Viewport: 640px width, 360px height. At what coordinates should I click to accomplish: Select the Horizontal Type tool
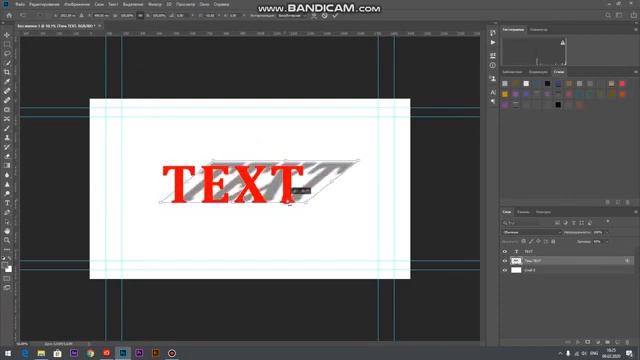coord(7,203)
